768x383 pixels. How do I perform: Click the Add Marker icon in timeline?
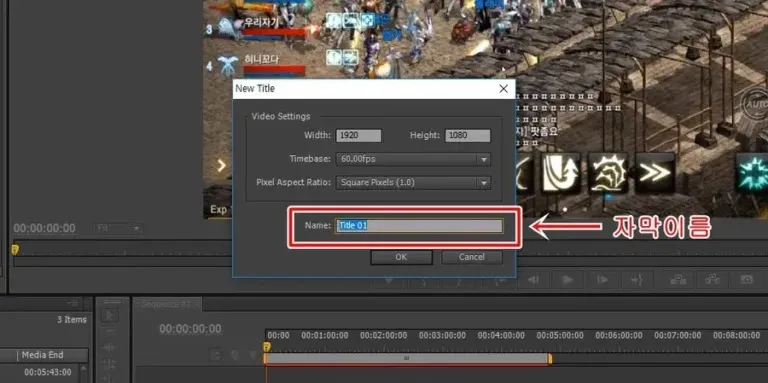[253, 354]
